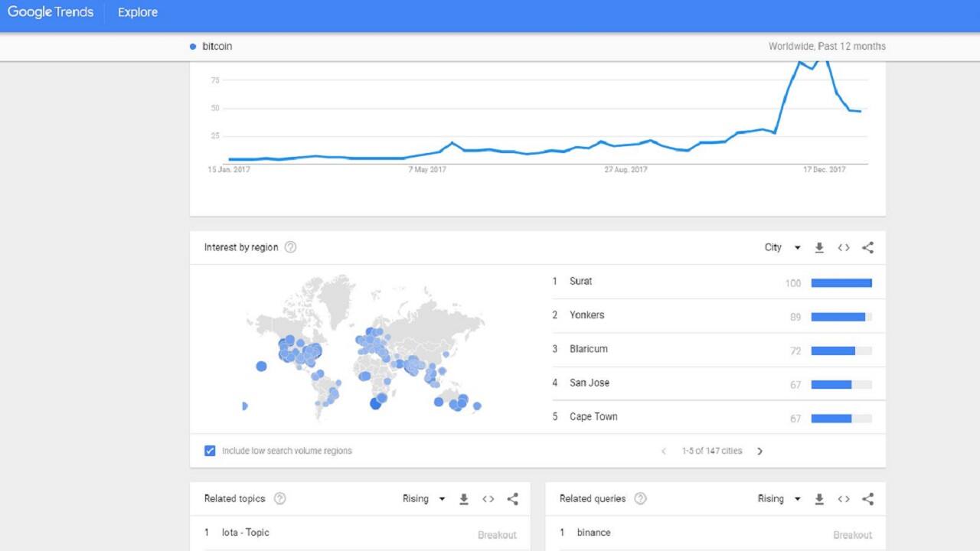Screen dimensions: 980x551
Task: Download the Interest by region data
Action: pyautogui.click(x=819, y=248)
